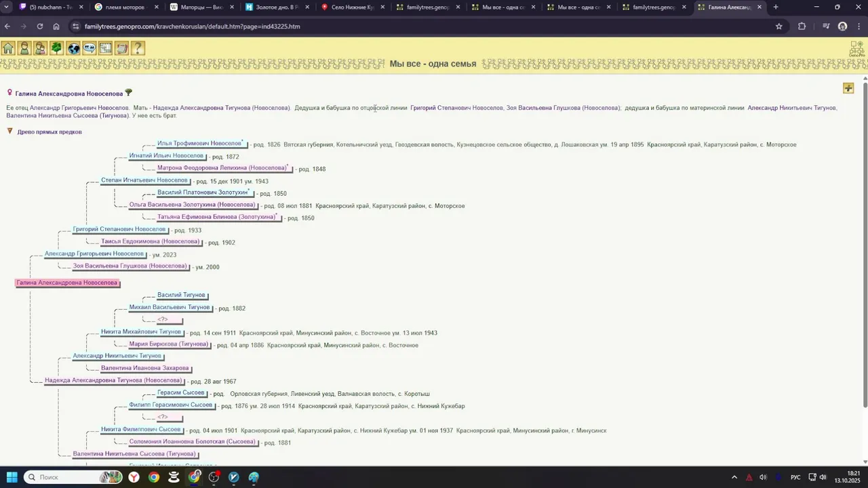Open the Individuals index icon in toolbar
The width and height of the screenshot is (868, 488).
(x=24, y=48)
